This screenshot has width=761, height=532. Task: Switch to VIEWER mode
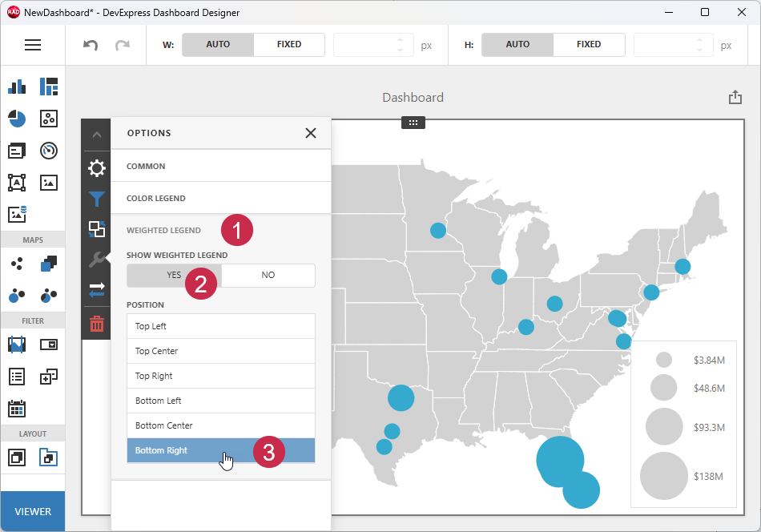33,510
